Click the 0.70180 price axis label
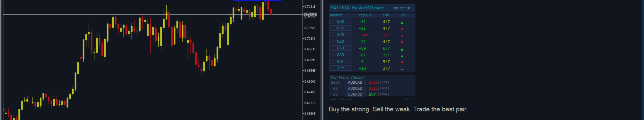 pyautogui.click(x=310, y=39)
